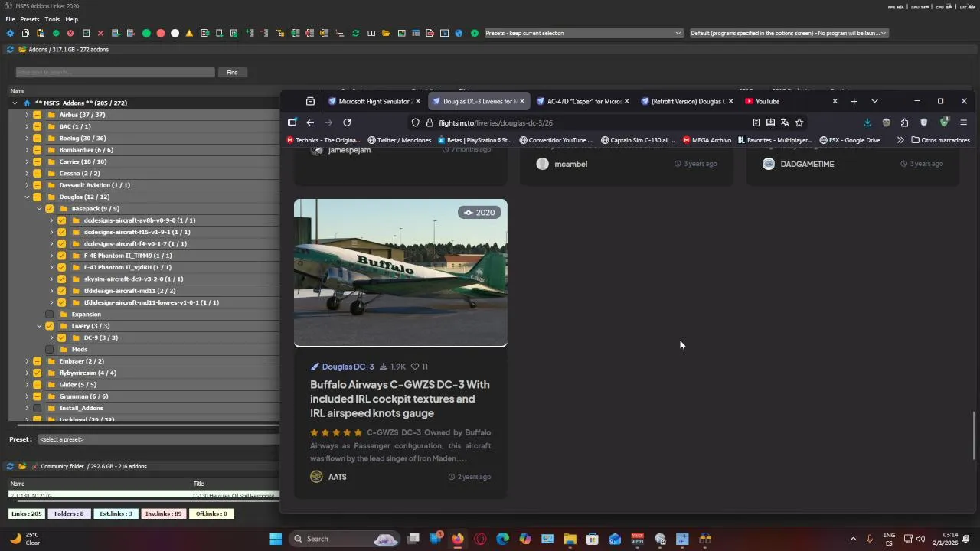Open Firefox from the taskbar
980x551 pixels.
click(458, 539)
